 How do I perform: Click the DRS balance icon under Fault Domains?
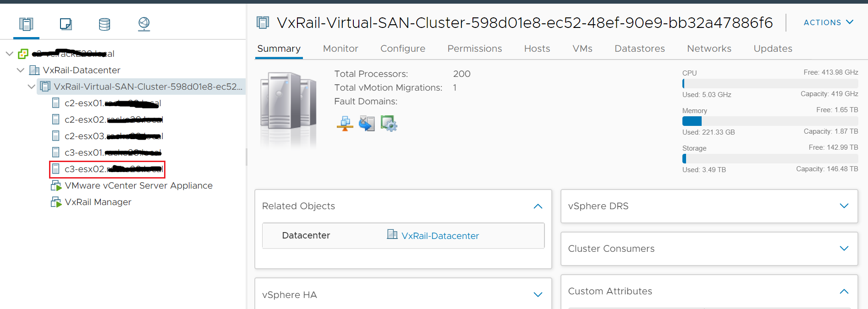(345, 123)
